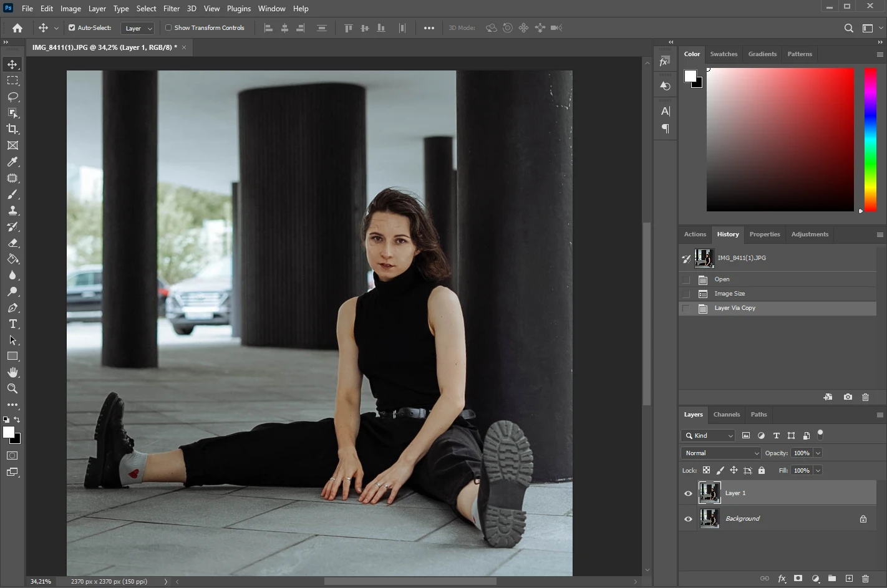Select the History Brush tool
Viewport: 887px width, 588px height.
coord(12,226)
